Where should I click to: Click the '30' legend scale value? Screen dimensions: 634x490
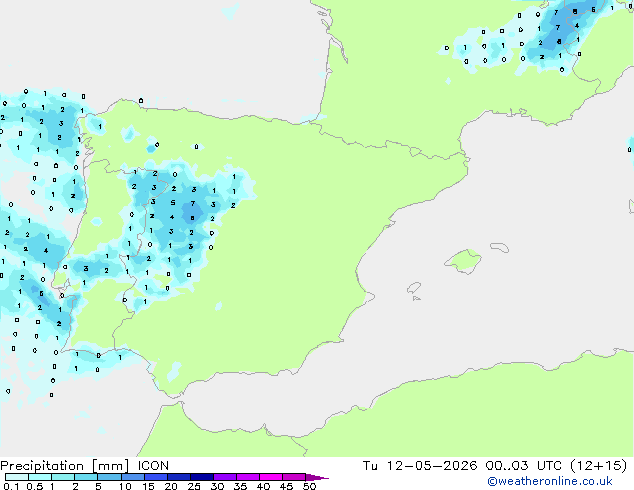[218, 486]
